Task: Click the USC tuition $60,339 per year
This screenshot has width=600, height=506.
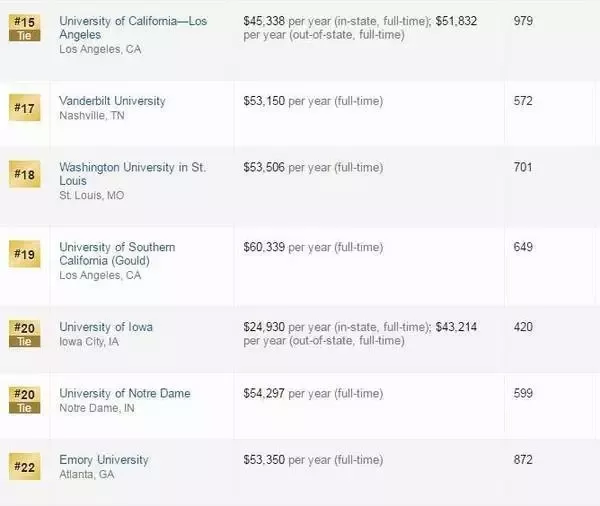Action: 313,247
